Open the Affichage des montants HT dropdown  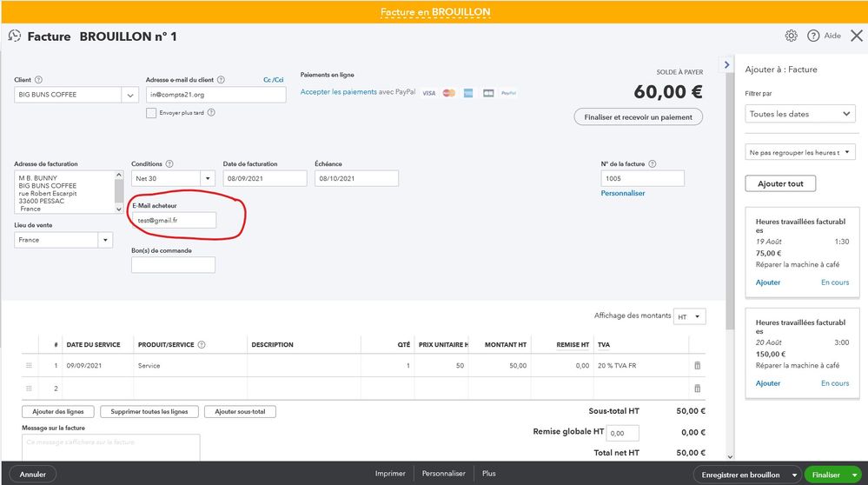[x=690, y=316]
